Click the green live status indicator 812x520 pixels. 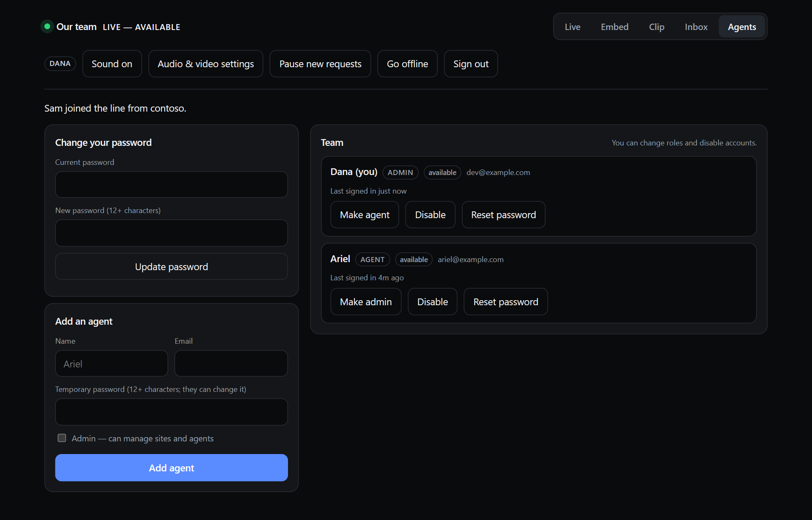click(x=47, y=27)
